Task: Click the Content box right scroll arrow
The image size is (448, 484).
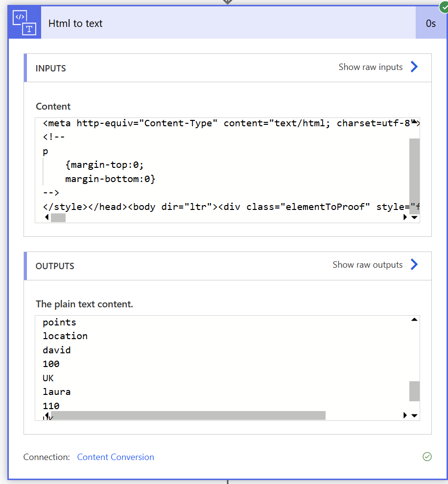Action: point(405,217)
